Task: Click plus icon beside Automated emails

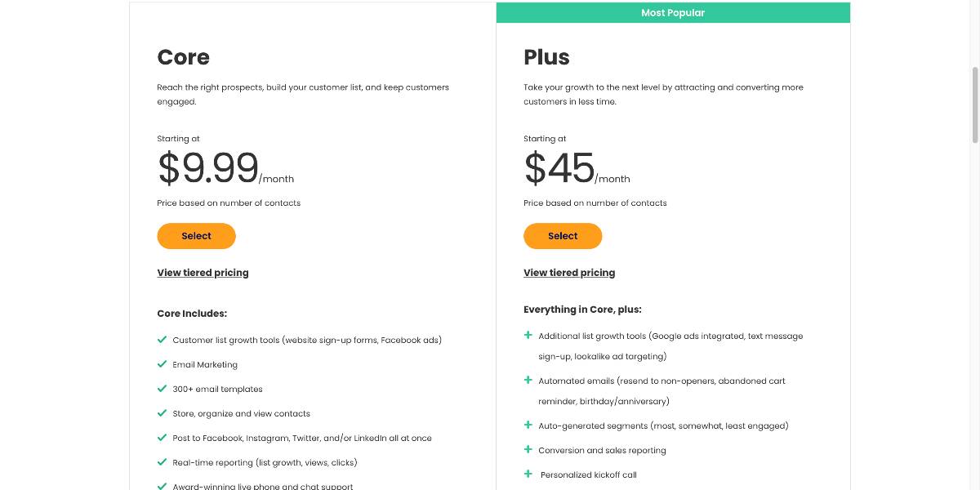Action: 528,381
